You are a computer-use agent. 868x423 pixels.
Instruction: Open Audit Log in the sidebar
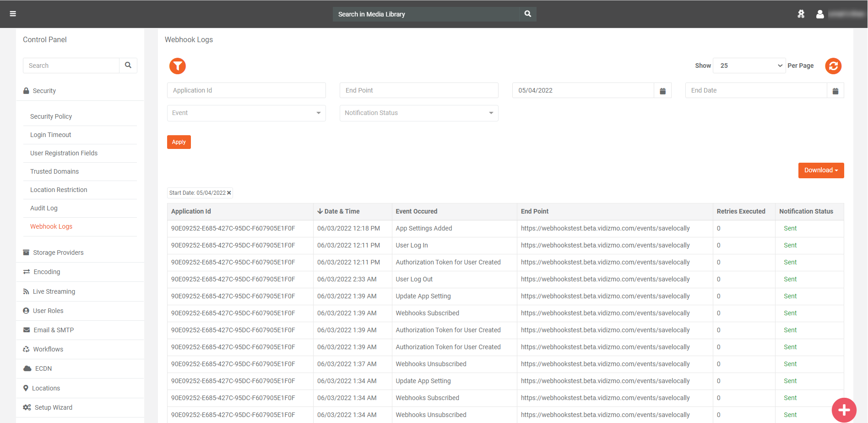point(44,208)
